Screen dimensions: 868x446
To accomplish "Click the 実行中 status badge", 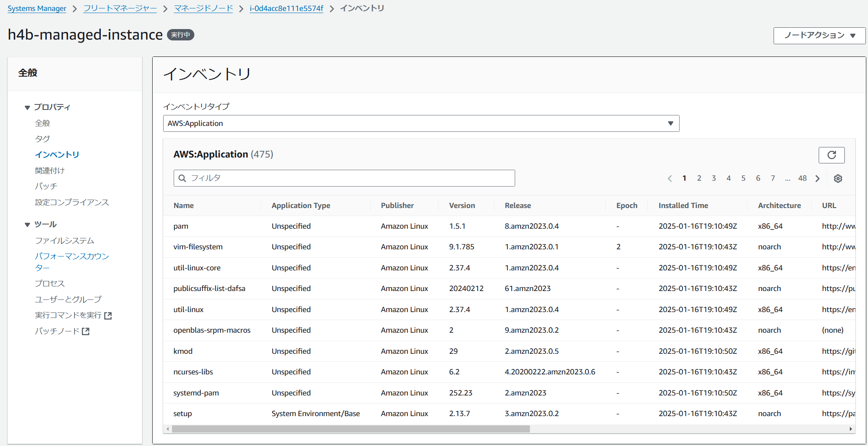I will tap(180, 35).
